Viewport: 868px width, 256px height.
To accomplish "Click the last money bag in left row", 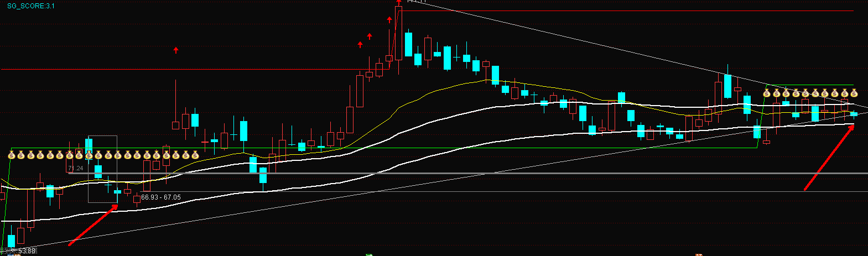I will [x=195, y=155].
